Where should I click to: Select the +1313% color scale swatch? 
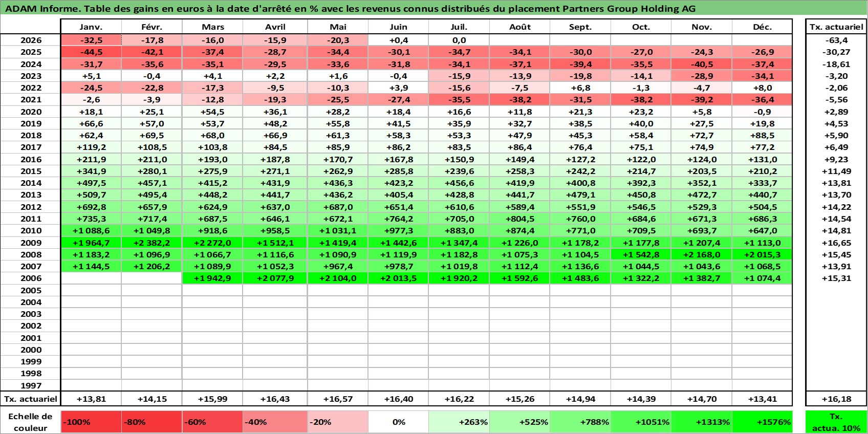702,422
